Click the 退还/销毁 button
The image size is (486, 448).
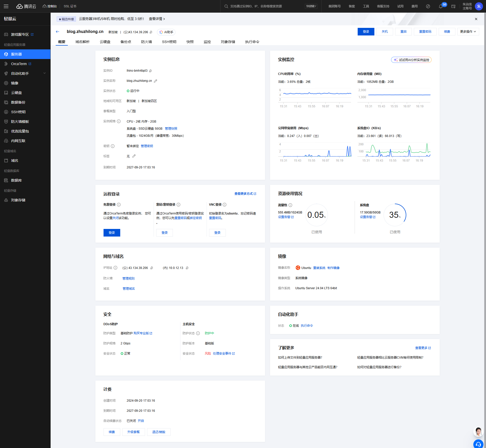pos(159,432)
